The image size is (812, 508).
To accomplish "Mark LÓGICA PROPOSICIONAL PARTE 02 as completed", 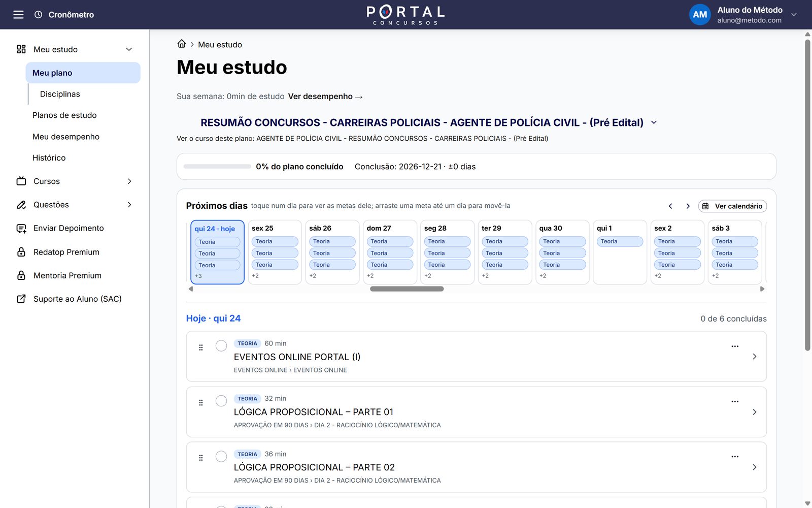I will click(x=221, y=456).
